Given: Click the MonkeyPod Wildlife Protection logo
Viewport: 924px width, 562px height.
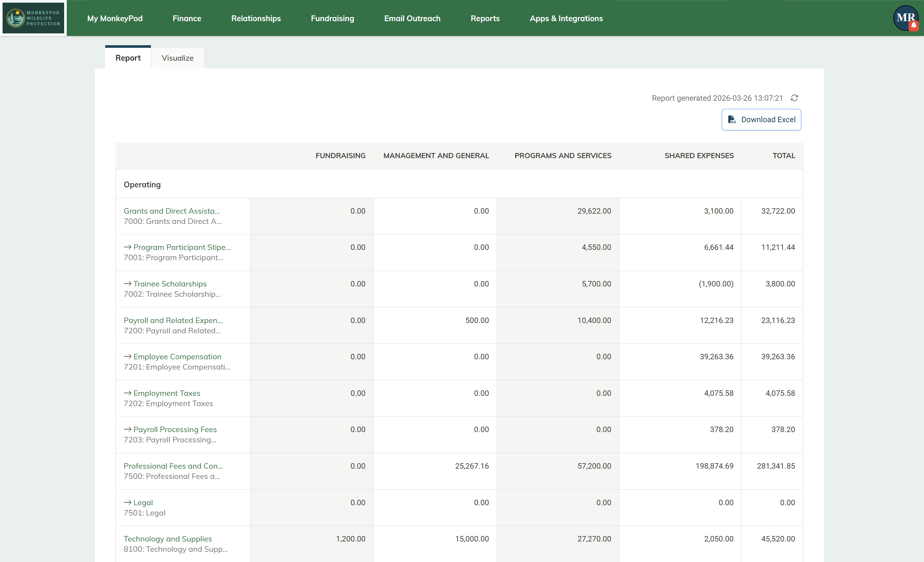Looking at the screenshot, I should tap(33, 18).
